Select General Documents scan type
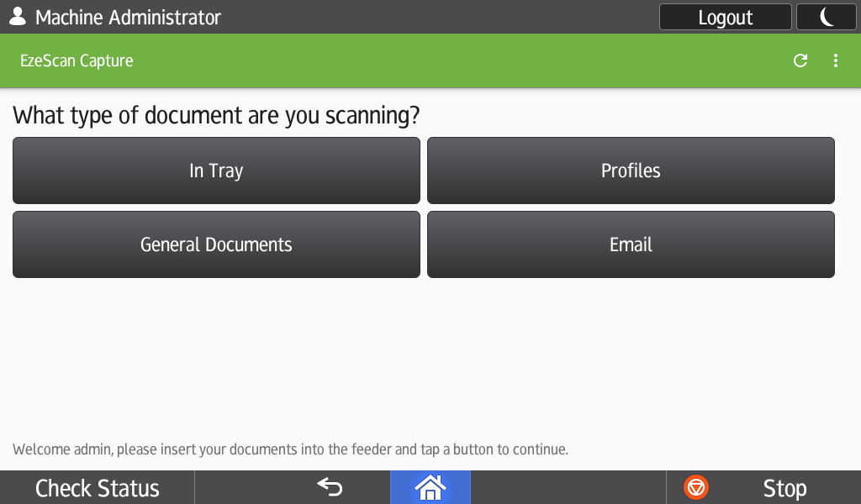 pyautogui.click(x=216, y=244)
